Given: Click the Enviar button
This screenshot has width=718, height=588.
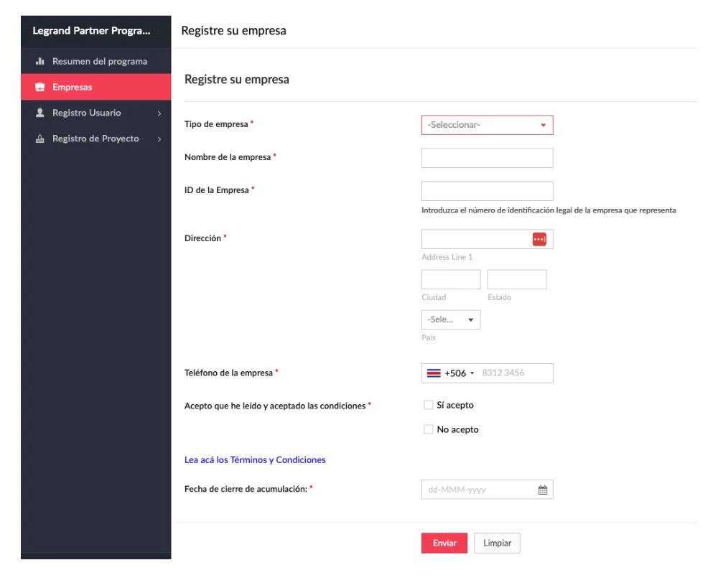Looking at the screenshot, I should (444, 543).
